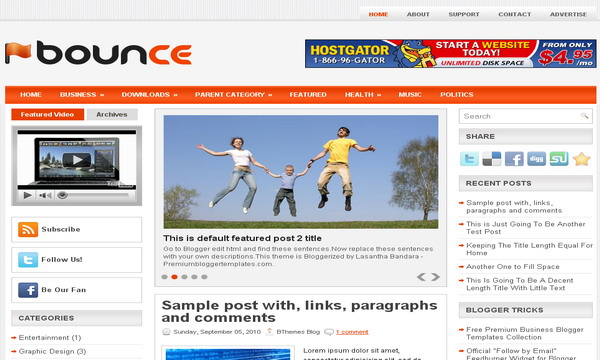Open recent post 'Sample post with, links'
Viewport: 600px width, 360px height.
514,207
